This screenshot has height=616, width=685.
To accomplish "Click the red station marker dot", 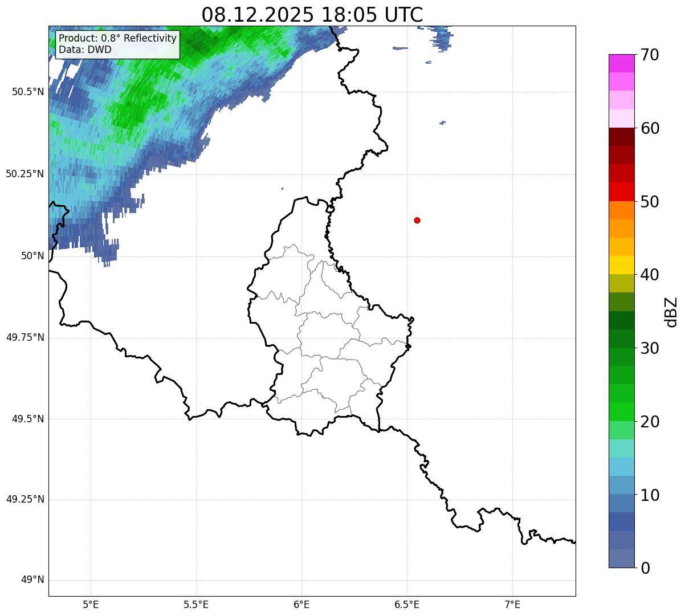I will (417, 220).
